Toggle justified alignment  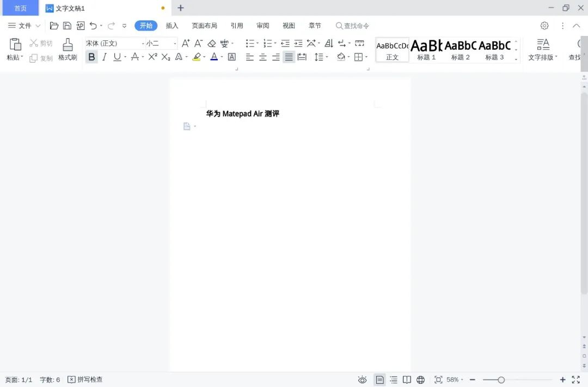coord(289,57)
